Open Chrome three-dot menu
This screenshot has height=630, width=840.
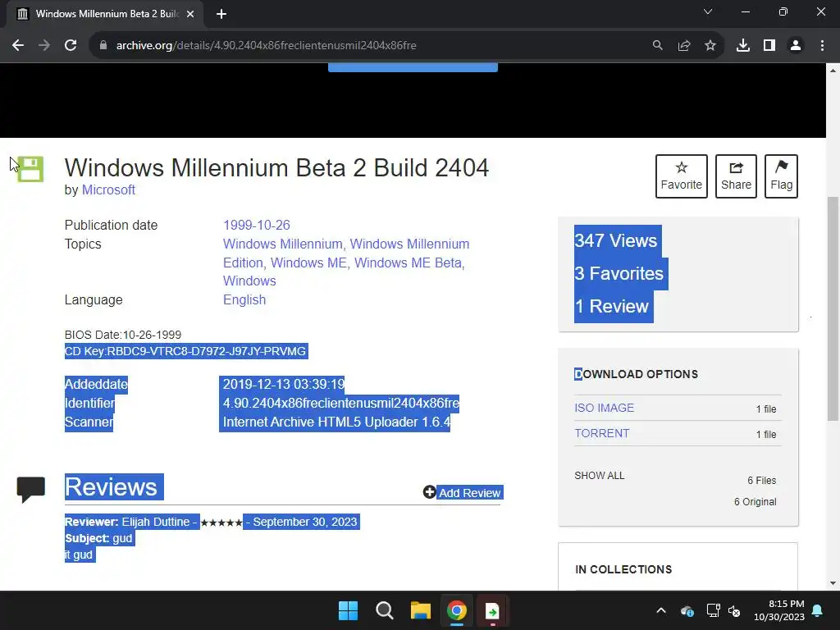click(x=822, y=46)
